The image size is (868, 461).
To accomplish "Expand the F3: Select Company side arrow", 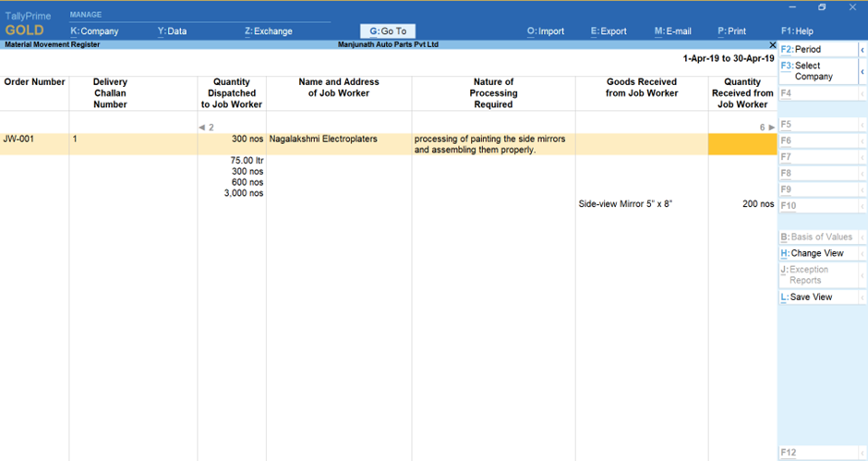I will (x=862, y=71).
